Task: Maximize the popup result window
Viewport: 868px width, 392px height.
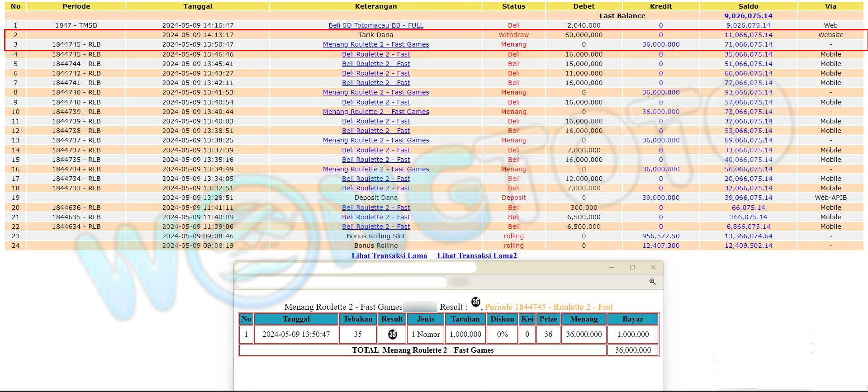Action: pyautogui.click(x=632, y=267)
